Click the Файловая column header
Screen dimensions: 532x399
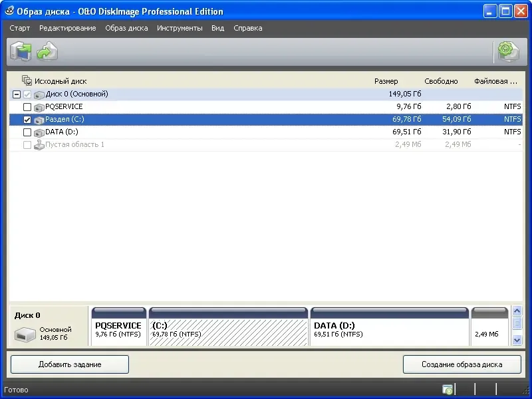[495, 81]
